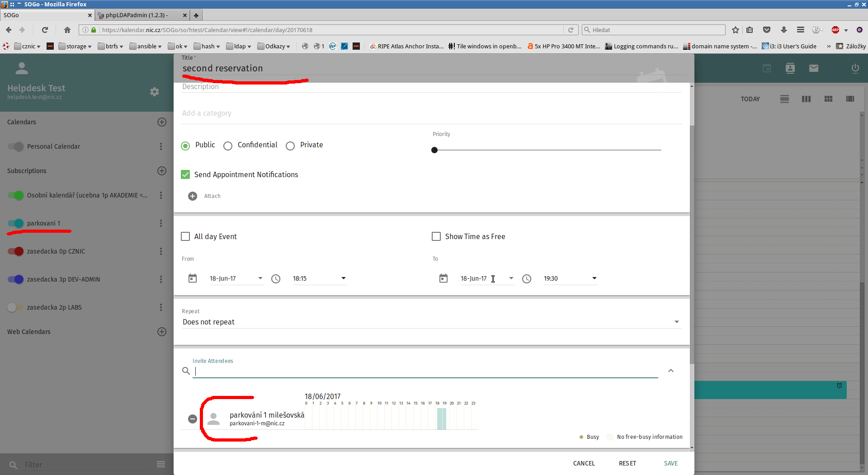Remove attendee parkování 1 milešovská

click(x=193, y=419)
